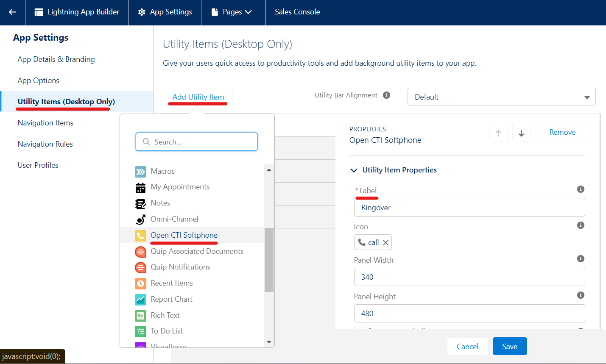Click the Report Chart icon

(x=140, y=300)
